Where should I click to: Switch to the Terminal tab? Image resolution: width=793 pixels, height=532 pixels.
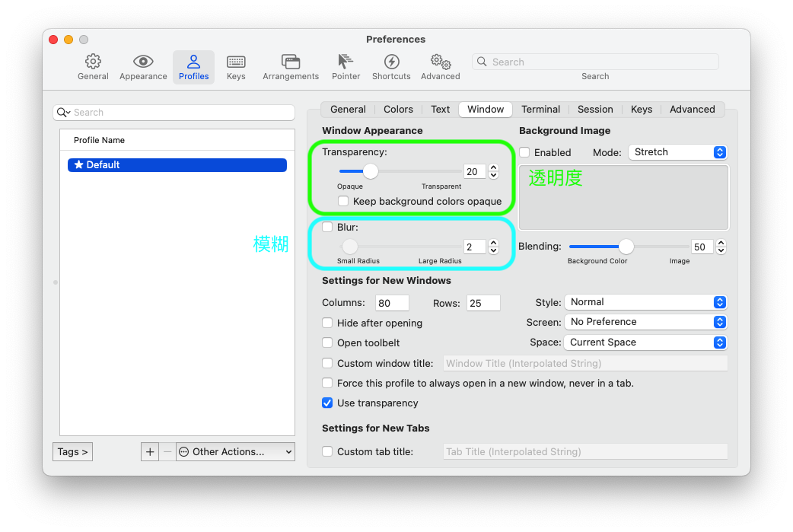540,110
